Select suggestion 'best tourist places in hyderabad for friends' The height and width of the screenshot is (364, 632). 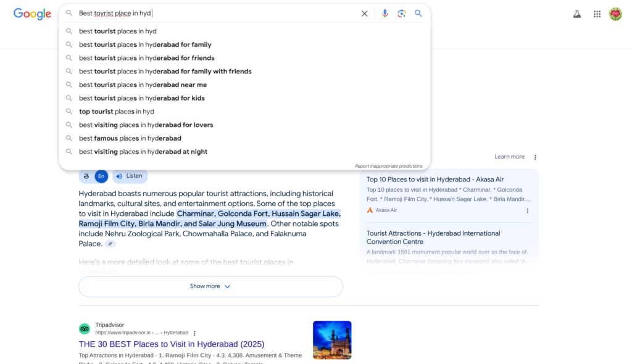click(x=244, y=57)
